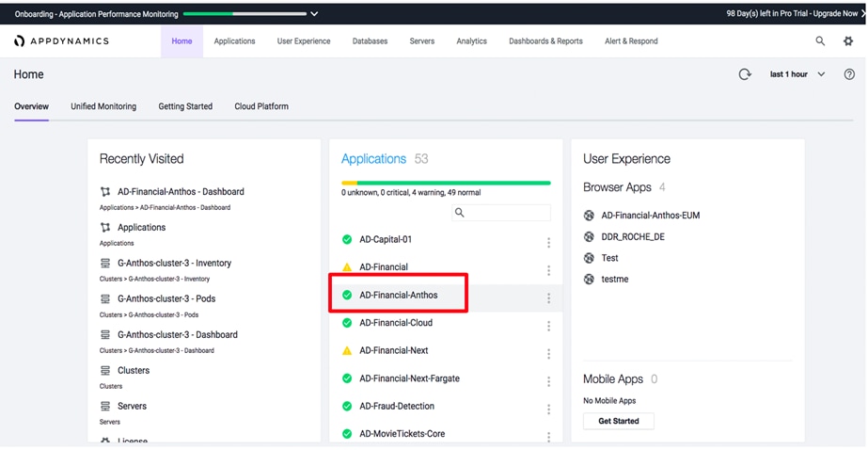Click the server icon beside Clusters
868x450 pixels.
[x=105, y=370]
